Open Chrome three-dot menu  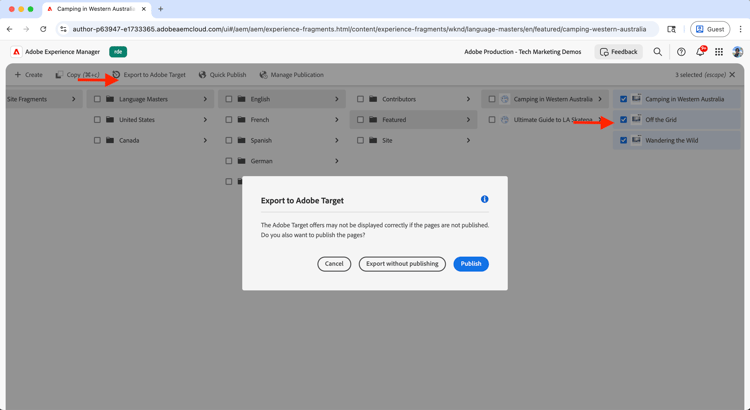pyautogui.click(x=740, y=29)
